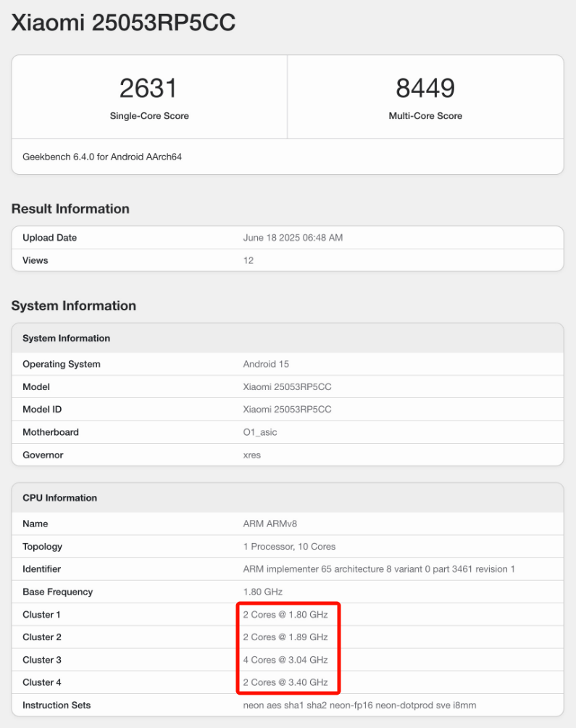
Task: Select the Geekbench 6.4.0 for Android text
Action: pyautogui.click(x=102, y=157)
